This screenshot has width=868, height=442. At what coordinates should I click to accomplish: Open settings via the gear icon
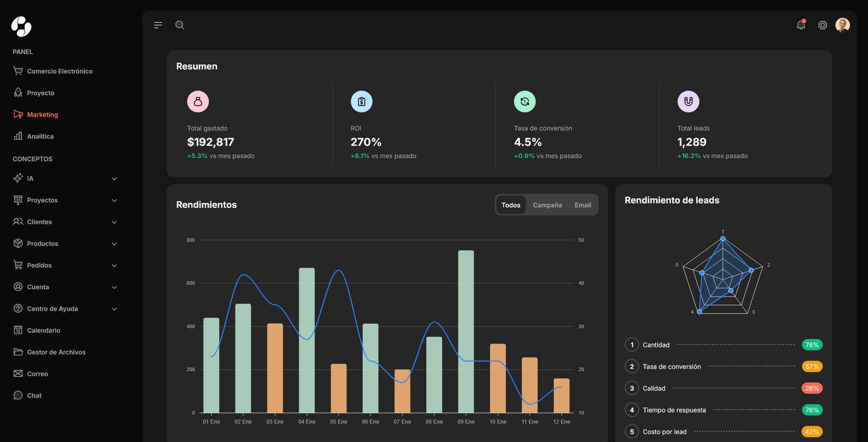[823, 25]
